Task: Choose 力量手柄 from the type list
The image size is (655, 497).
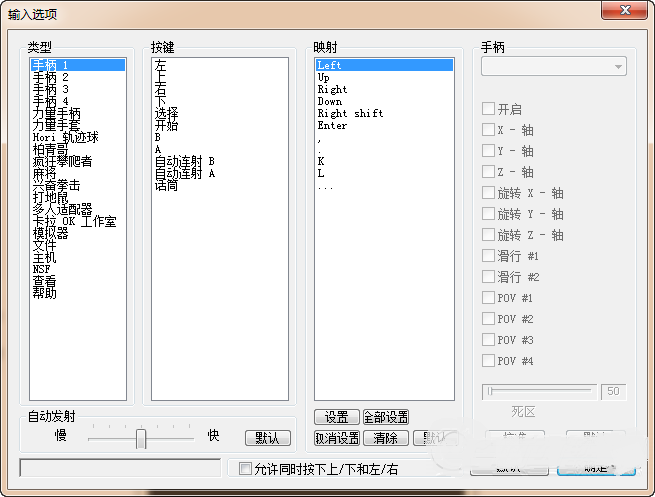Action: pos(56,113)
